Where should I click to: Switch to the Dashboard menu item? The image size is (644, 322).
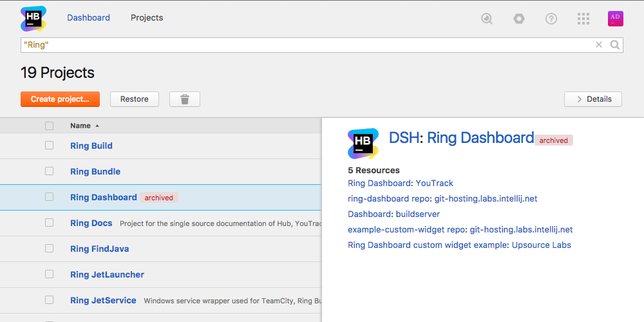tap(89, 17)
